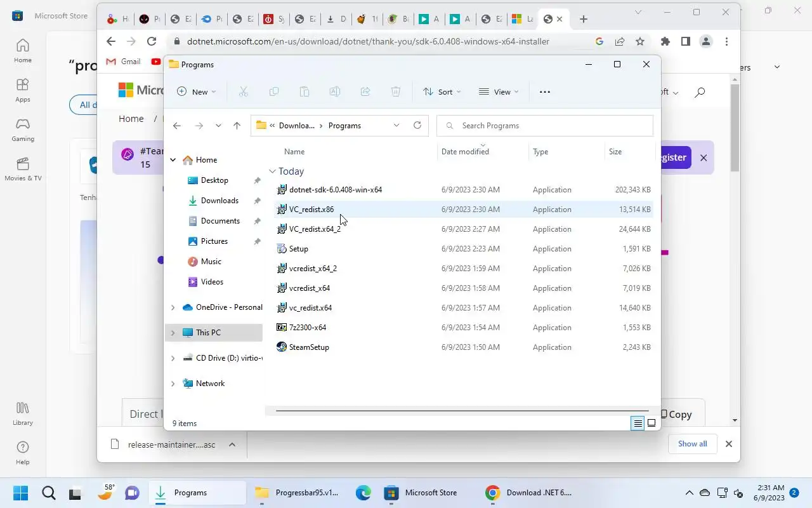Click the Cut icon in Explorer toolbar

(x=243, y=91)
